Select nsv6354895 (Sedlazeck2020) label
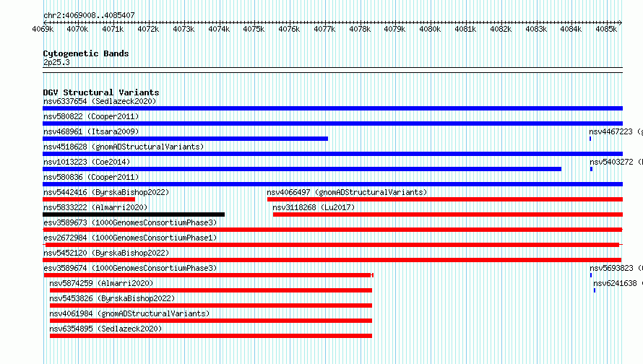 point(105,329)
